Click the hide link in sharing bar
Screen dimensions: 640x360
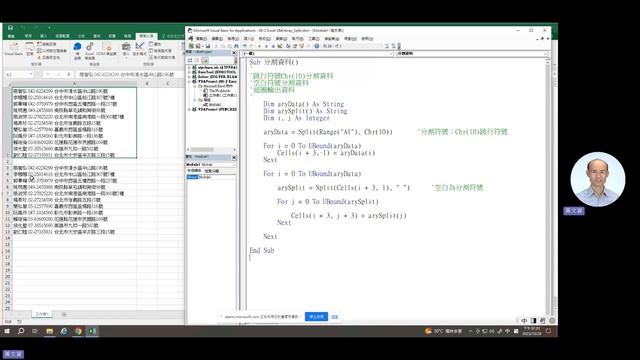[335, 317]
